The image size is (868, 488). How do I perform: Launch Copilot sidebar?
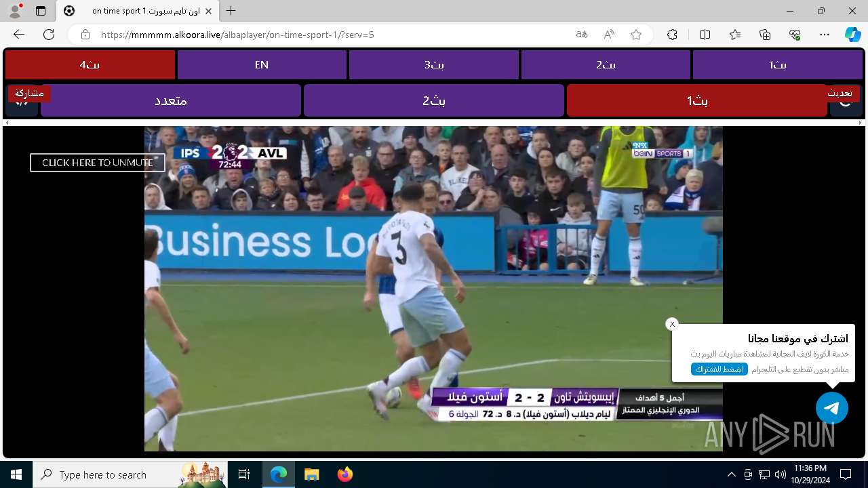point(852,35)
